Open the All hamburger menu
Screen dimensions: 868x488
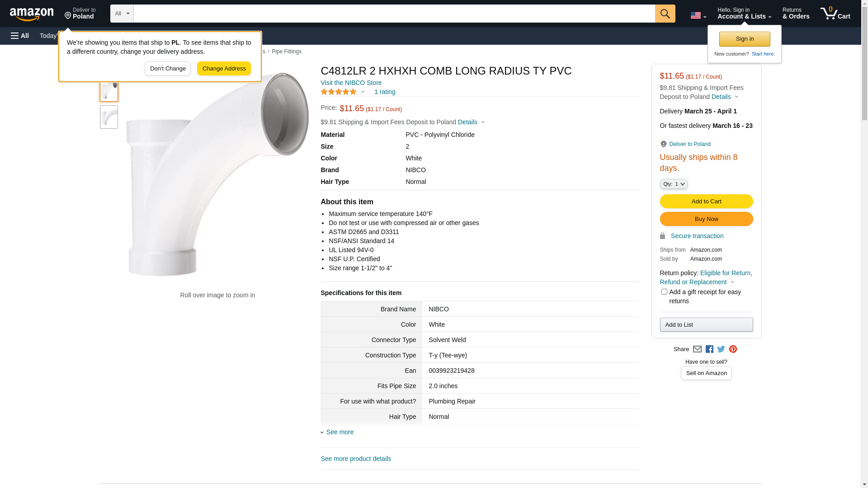20,36
